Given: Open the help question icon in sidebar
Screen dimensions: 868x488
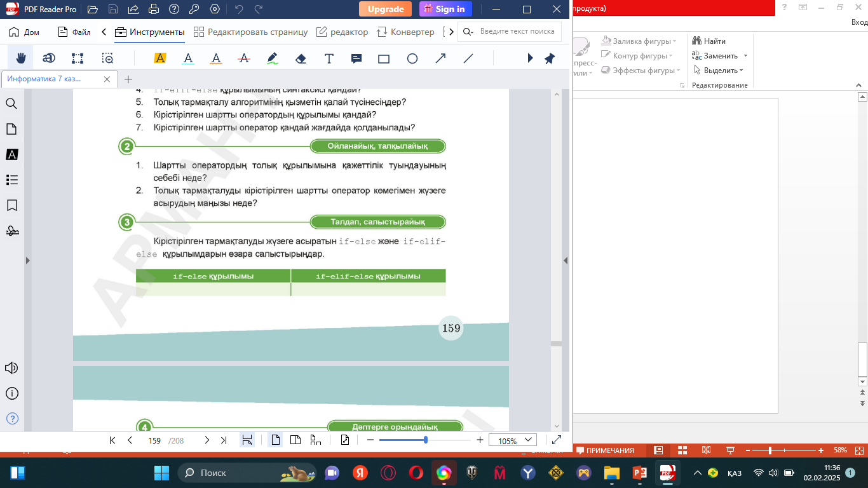Looking at the screenshot, I should click(11, 418).
